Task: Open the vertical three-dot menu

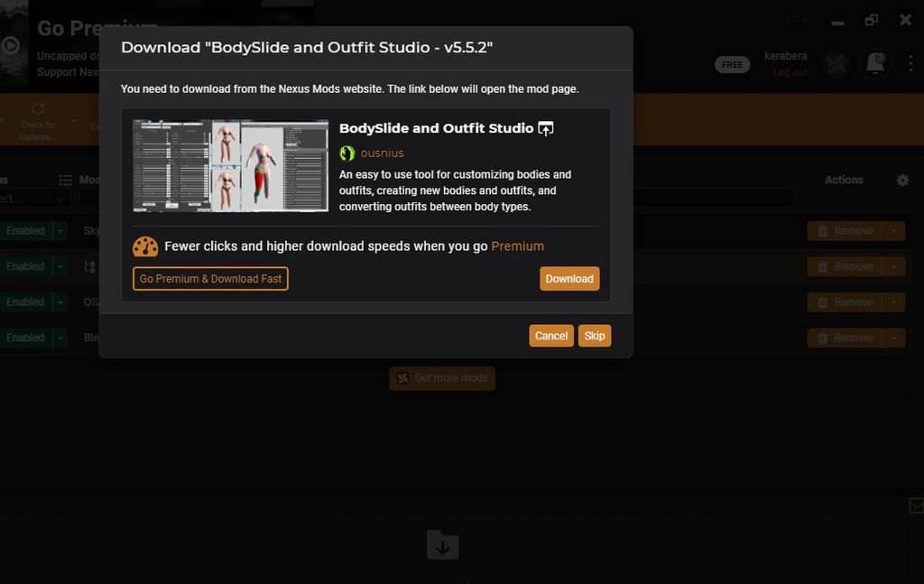Action: click(911, 64)
